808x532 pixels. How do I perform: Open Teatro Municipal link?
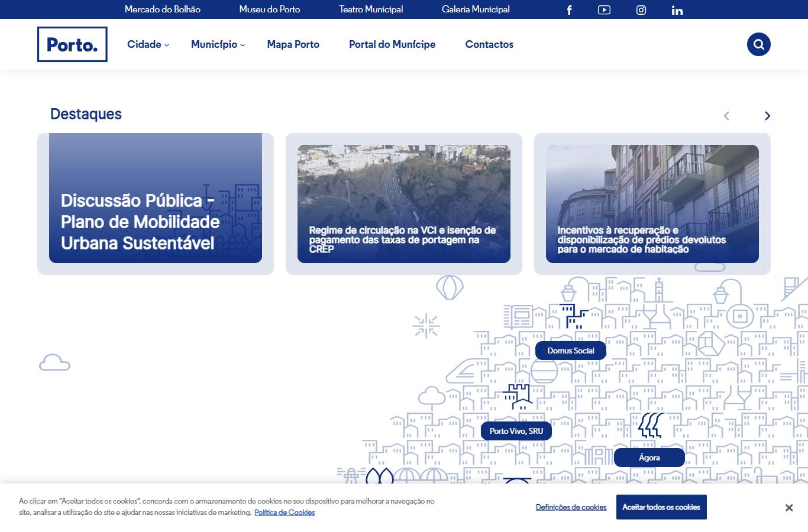point(371,9)
